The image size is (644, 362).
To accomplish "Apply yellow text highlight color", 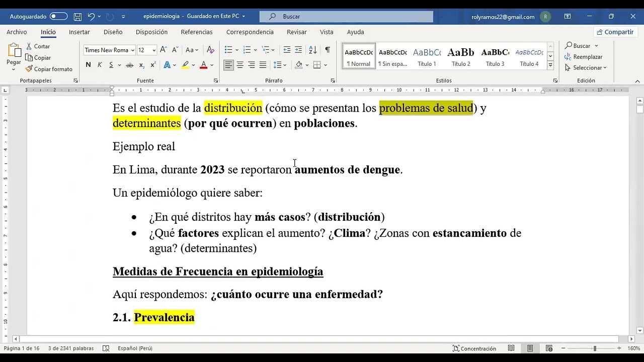I will tap(185, 65).
